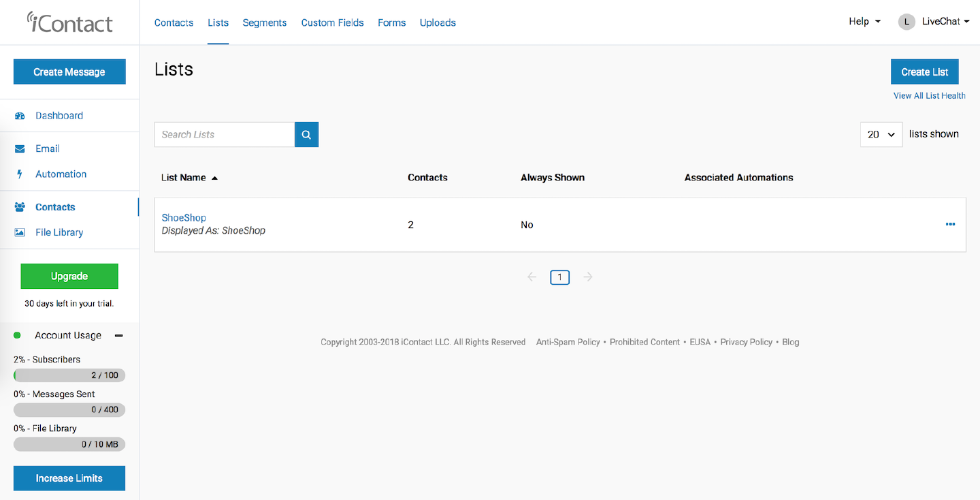Click the Email envelope icon
The image size is (980, 500).
(x=20, y=149)
